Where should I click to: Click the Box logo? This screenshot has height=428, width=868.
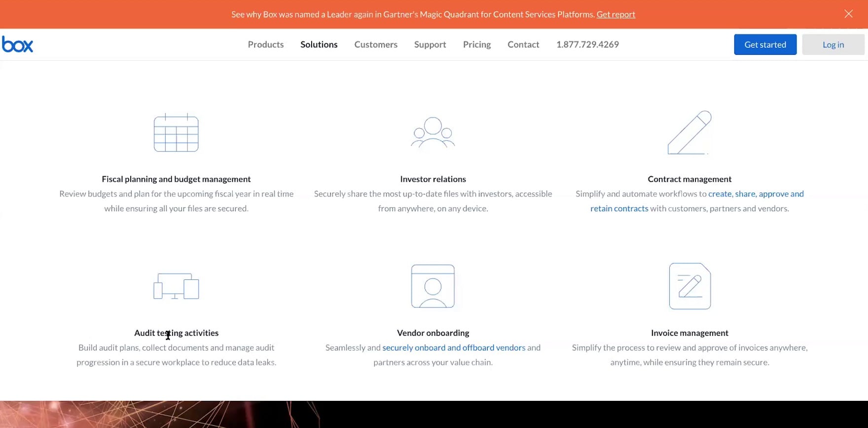[x=18, y=44]
